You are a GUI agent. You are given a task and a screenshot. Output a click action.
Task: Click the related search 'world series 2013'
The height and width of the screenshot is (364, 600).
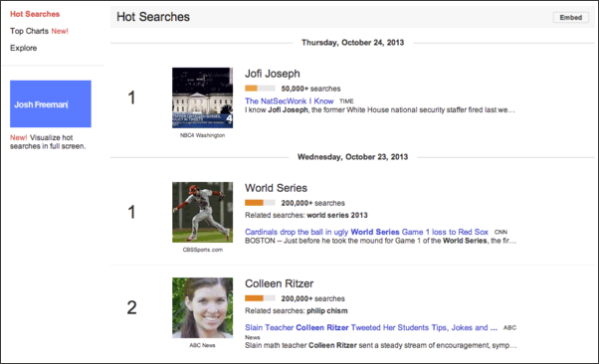[337, 215]
